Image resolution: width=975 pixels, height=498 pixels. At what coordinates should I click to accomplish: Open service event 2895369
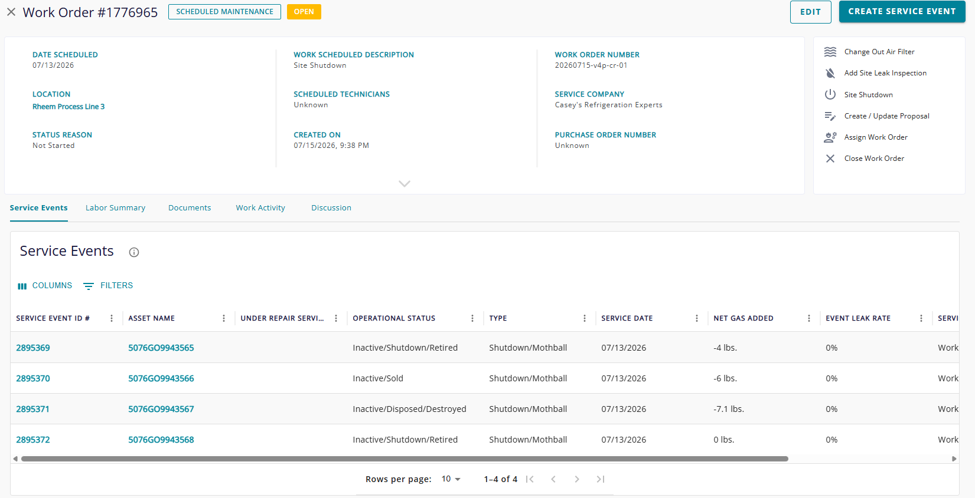[x=33, y=348]
